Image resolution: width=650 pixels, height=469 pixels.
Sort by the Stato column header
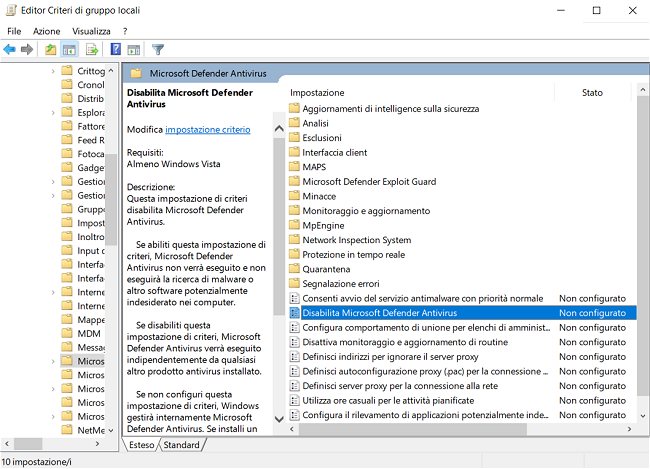tap(592, 93)
